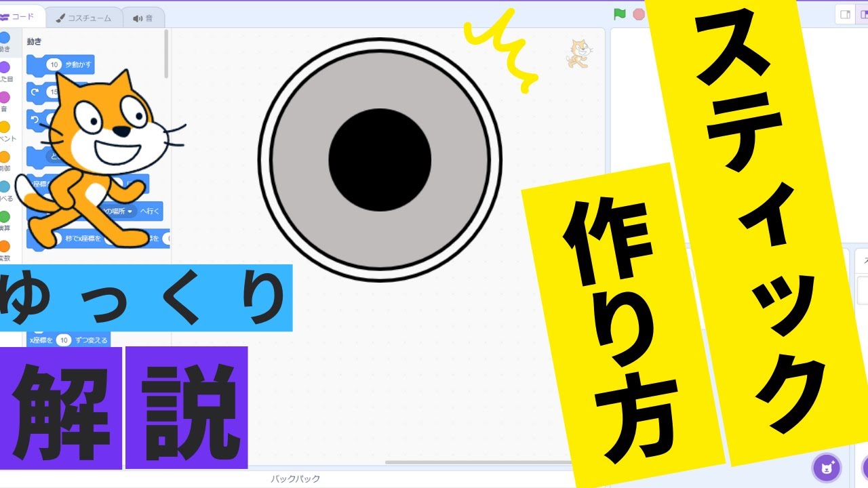Select the blue 動き motion category circle

click(x=5, y=38)
